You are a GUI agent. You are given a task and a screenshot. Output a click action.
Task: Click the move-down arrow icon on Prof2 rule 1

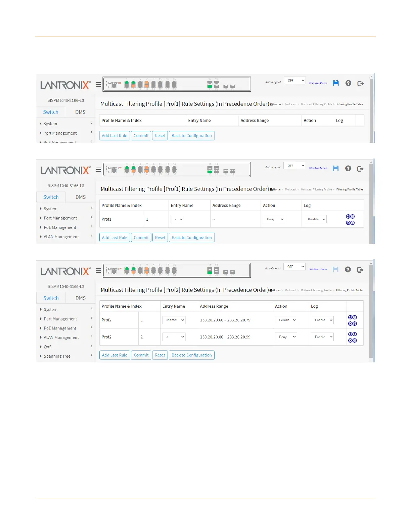coord(355,323)
